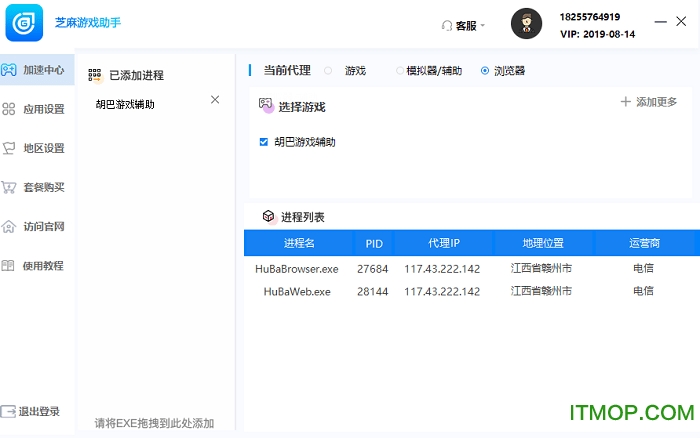Open the 访问官网 menu item
This screenshot has width=700, height=438.
click(x=37, y=226)
